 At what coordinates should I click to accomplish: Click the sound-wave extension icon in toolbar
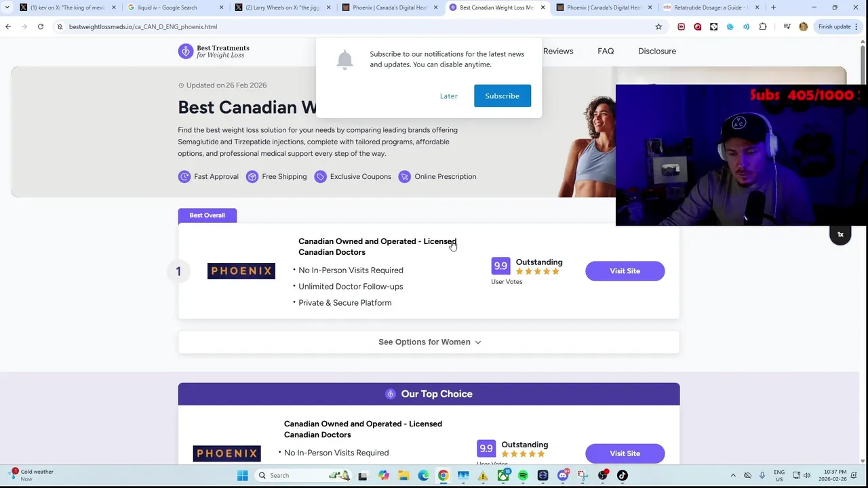[746, 26]
